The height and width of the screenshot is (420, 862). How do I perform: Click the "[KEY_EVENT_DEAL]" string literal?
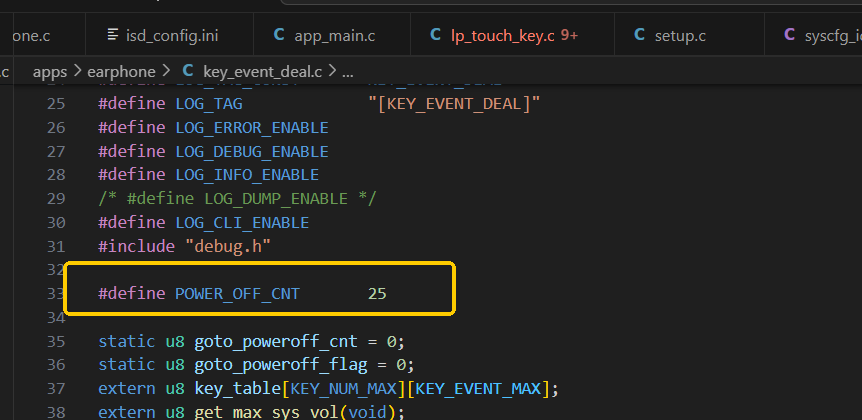pyautogui.click(x=454, y=103)
